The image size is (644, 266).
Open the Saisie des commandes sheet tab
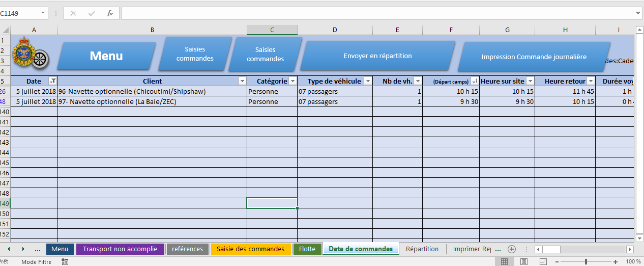pos(250,249)
